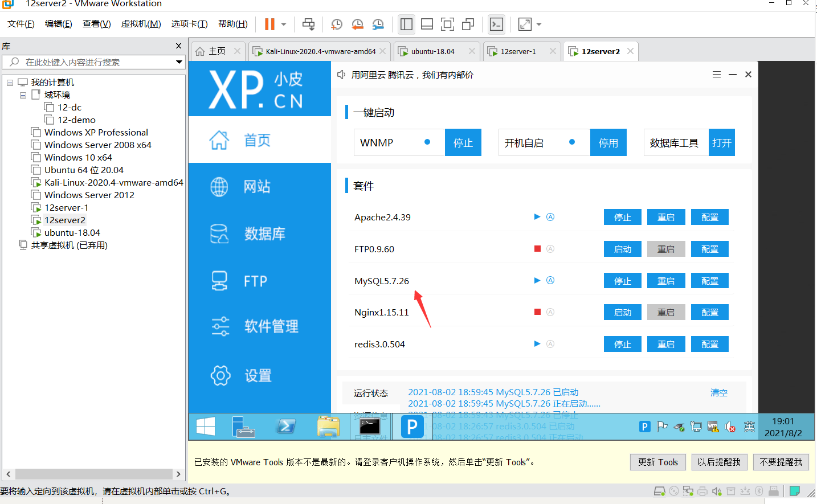The width and height of the screenshot is (817, 504).
Task: Open stretch display dropdown arrow
Action: click(539, 24)
